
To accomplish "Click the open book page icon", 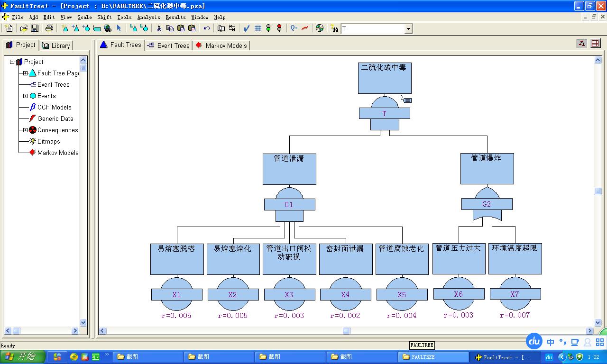I will (x=221, y=28).
